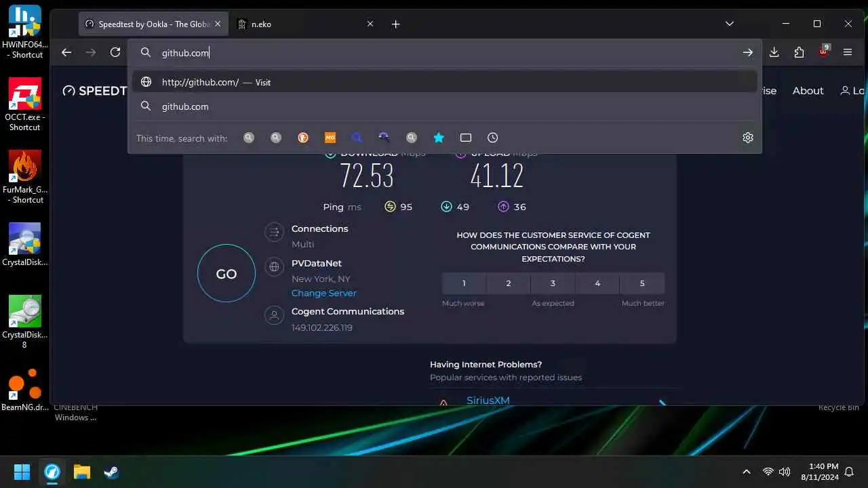868x488 pixels.
Task: Open the Windows Start menu
Action: 22,472
